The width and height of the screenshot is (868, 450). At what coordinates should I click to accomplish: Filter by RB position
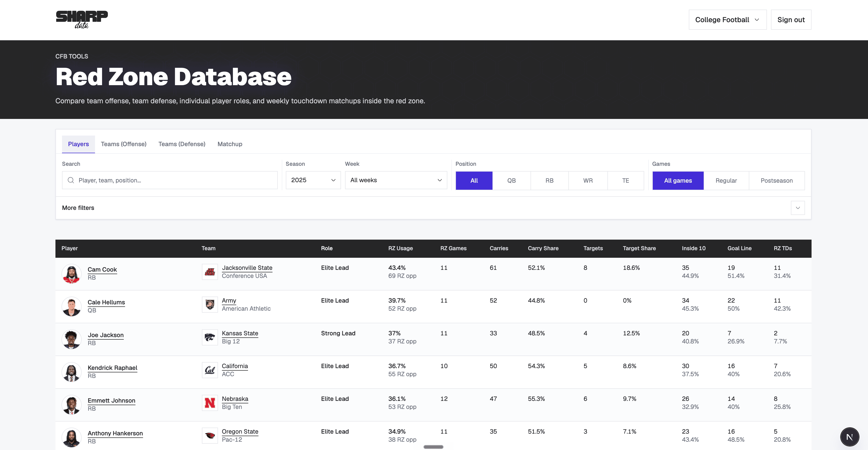point(550,181)
